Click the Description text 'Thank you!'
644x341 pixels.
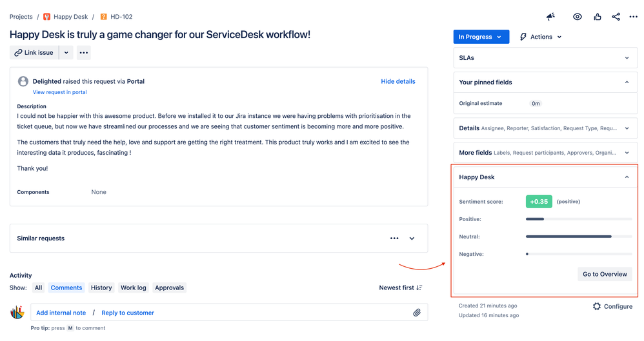(x=32, y=168)
